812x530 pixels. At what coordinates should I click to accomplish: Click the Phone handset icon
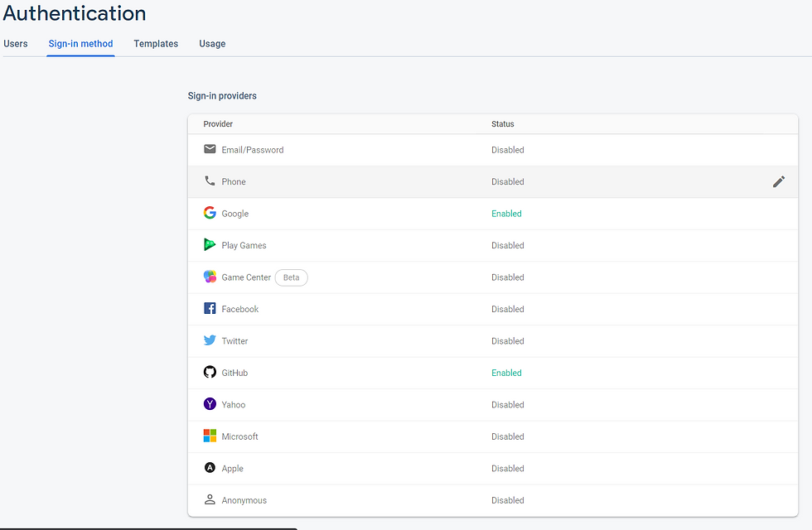coord(210,181)
